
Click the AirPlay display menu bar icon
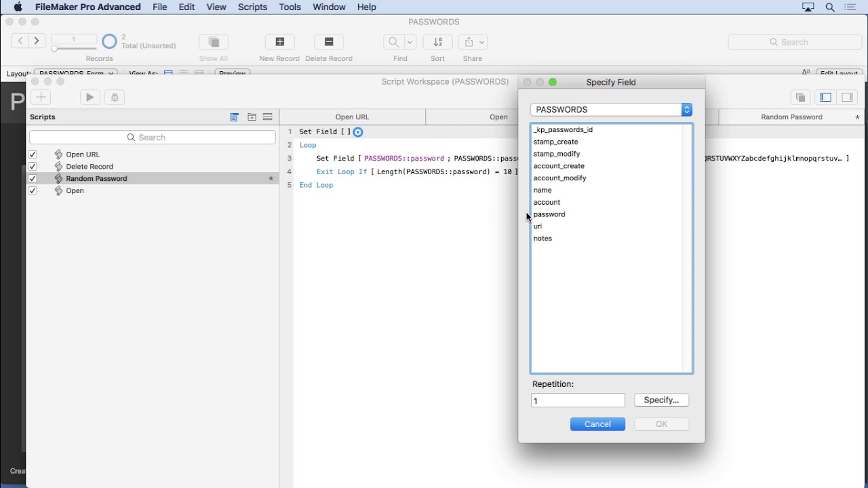click(808, 7)
